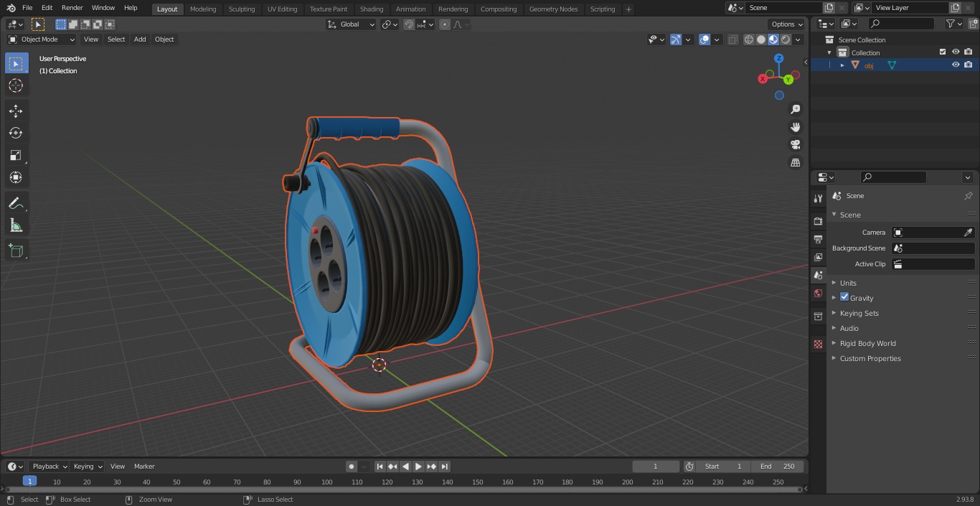980x506 pixels.
Task: Activate the Select Box tool
Action: pyautogui.click(x=16, y=63)
